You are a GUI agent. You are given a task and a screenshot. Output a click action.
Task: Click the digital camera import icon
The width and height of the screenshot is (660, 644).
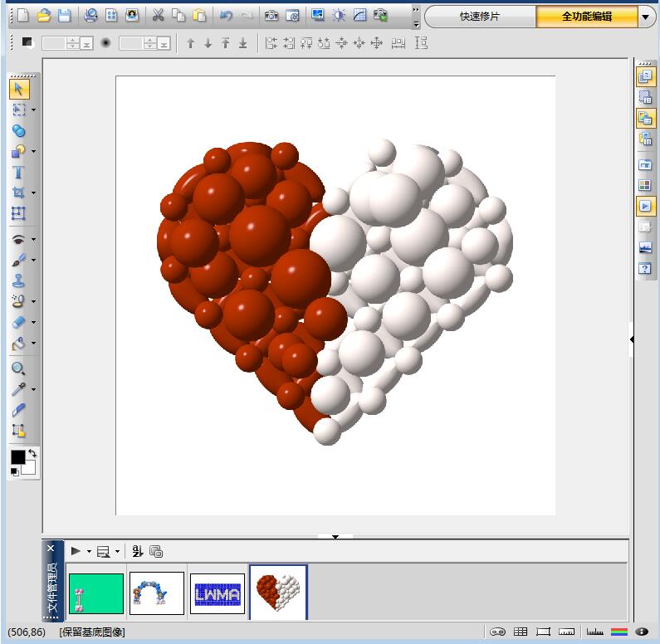point(271,16)
